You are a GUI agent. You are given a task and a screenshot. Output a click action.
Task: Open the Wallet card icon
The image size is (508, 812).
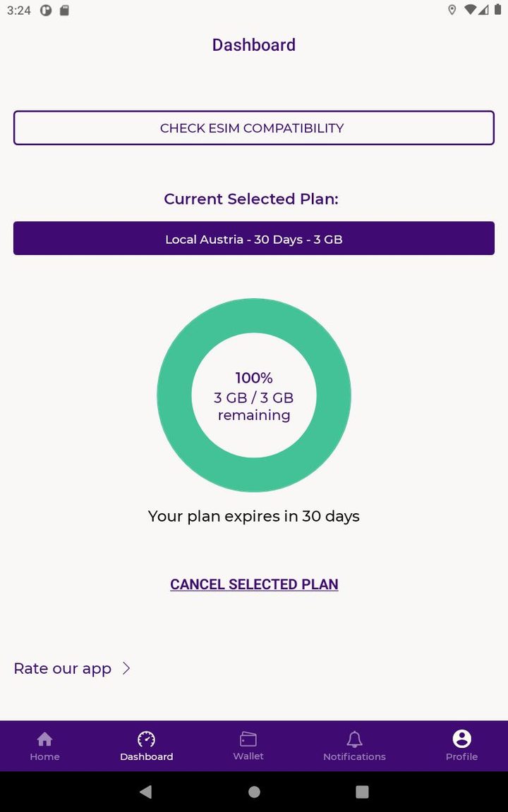[248, 739]
